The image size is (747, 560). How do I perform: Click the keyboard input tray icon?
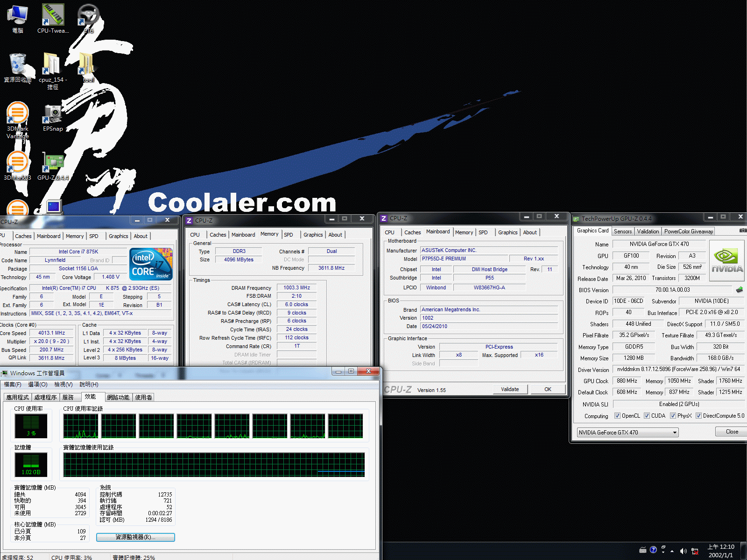(643, 550)
